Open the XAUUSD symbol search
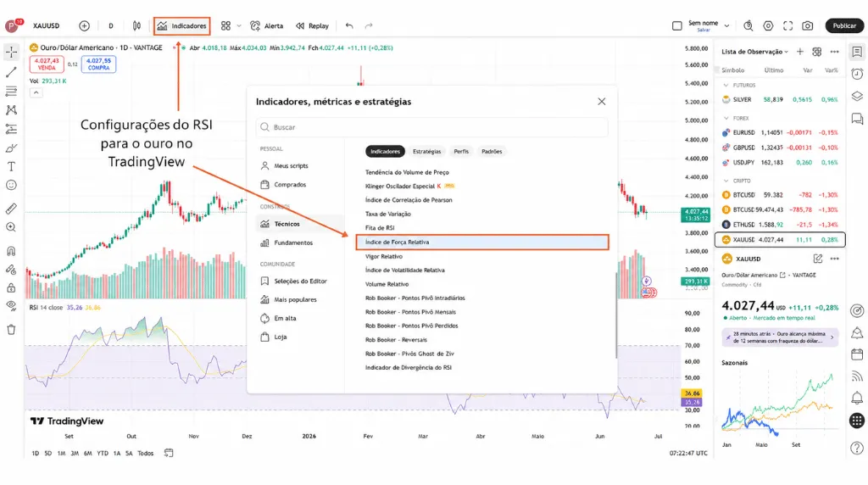Viewport: 868px width, 485px height. [46, 25]
